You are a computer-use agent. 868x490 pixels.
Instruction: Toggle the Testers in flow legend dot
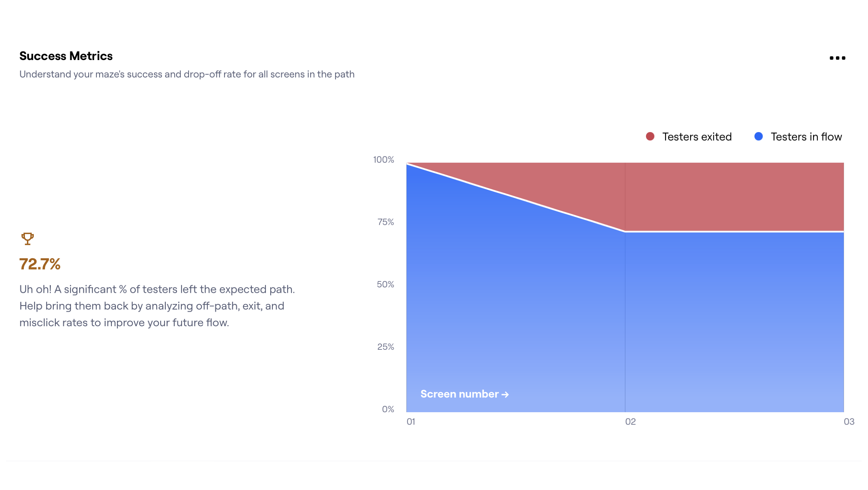(758, 136)
